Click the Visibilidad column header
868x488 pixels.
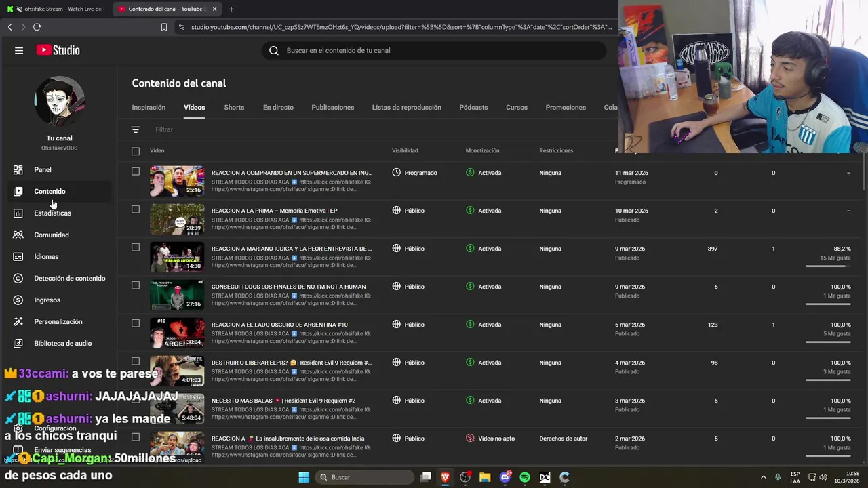405,150
